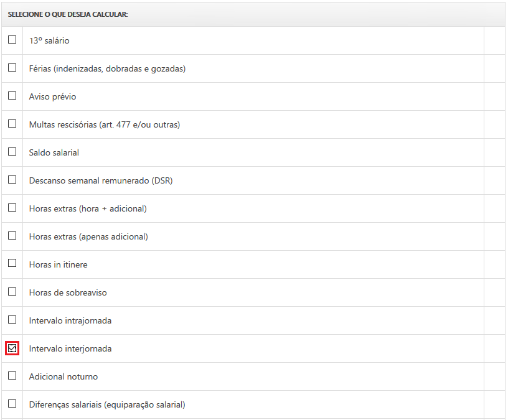This screenshot has height=420, width=508.
Task: Click the 'Adicional noturno' label text
Action: (x=63, y=376)
